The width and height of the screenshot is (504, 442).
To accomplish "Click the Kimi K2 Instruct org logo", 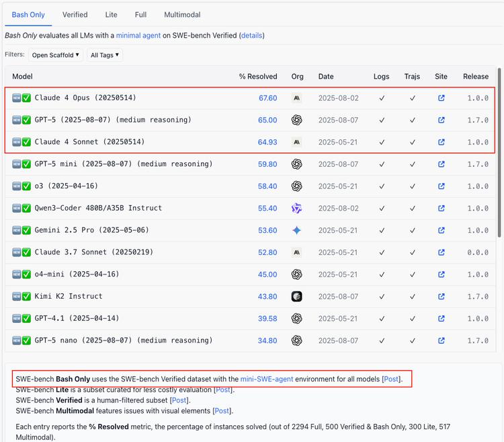I will tap(297, 296).
